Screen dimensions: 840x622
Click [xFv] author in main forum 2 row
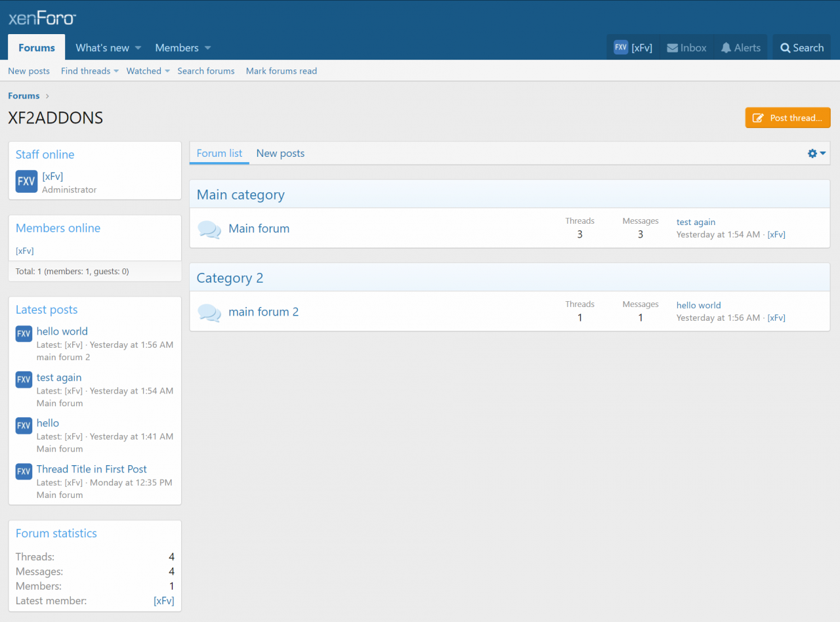click(x=776, y=318)
